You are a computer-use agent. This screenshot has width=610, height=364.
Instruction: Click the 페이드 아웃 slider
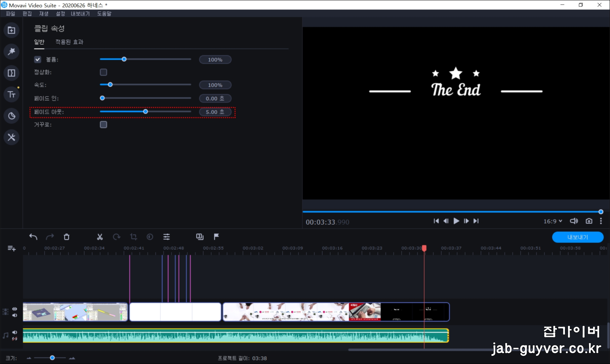coord(145,112)
